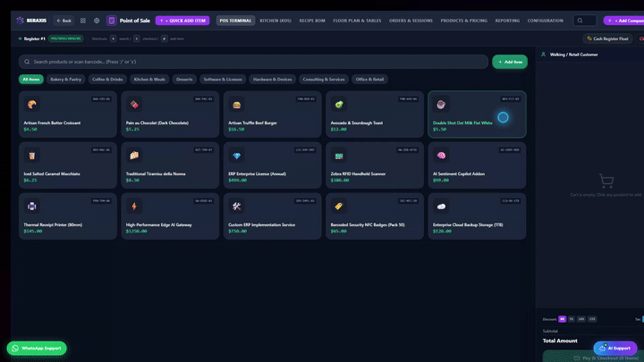Select the 10% discount option
This screenshot has width=644, height=362.
(581, 319)
